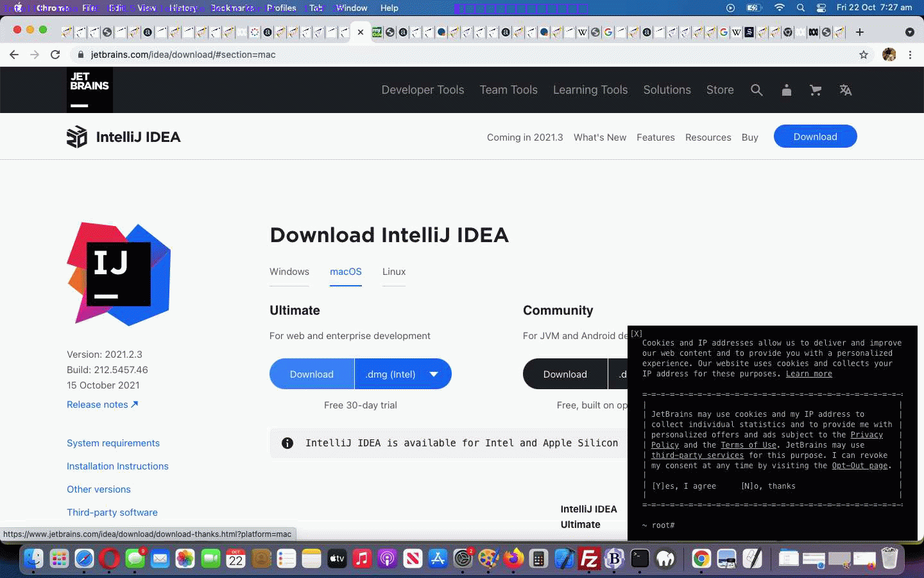Image resolution: width=924 pixels, height=578 pixels.
Task: Open Terminal in the Dock
Action: pos(640,559)
